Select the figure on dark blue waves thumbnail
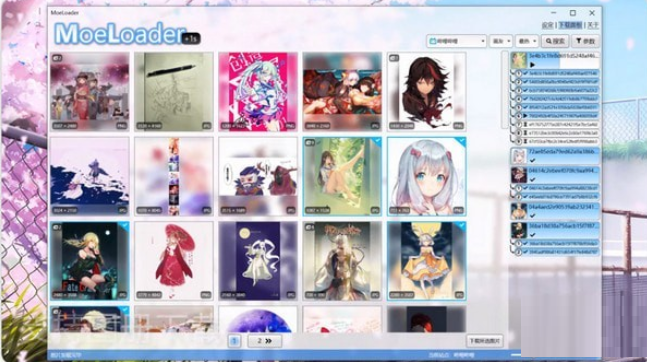The image size is (647, 362). click(x=90, y=176)
